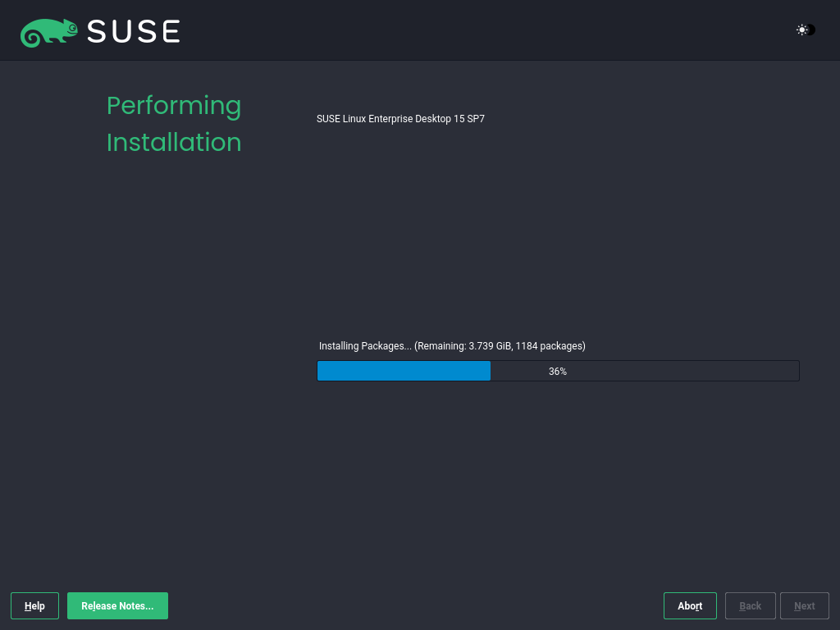Click the blue filled part of progress bar
Viewport: 840px width, 630px height.
tap(404, 371)
